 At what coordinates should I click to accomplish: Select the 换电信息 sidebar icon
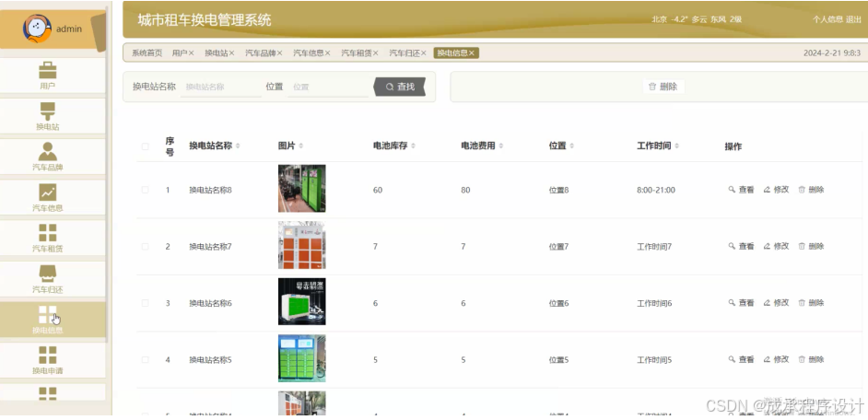click(x=48, y=314)
